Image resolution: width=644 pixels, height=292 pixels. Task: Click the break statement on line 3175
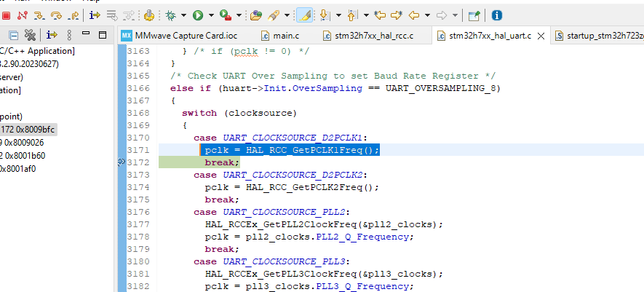click(222, 200)
